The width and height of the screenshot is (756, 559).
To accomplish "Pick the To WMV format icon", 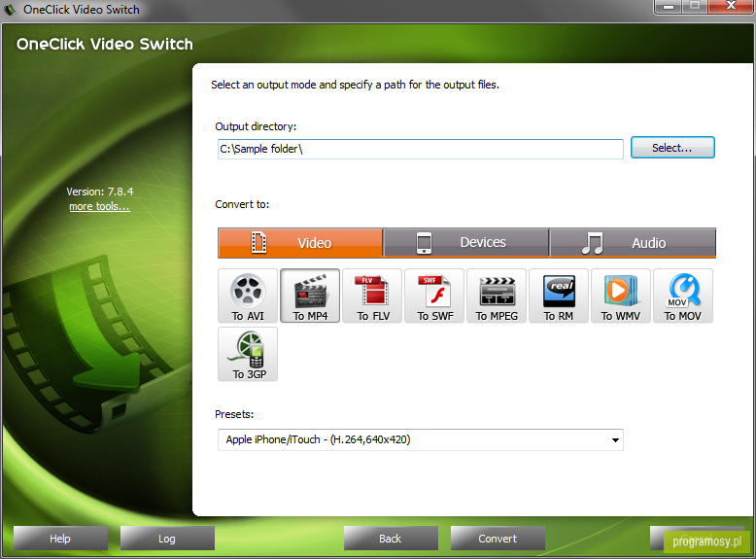I will (621, 296).
